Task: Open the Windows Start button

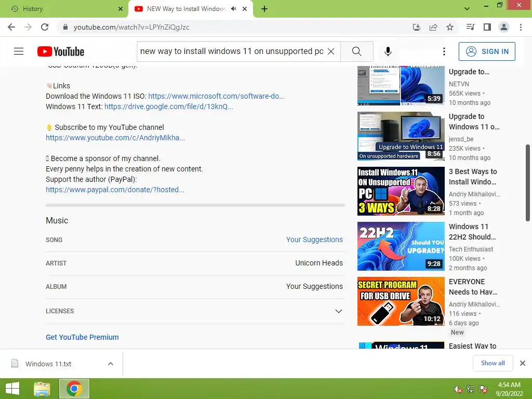Action: click(12, 389)
